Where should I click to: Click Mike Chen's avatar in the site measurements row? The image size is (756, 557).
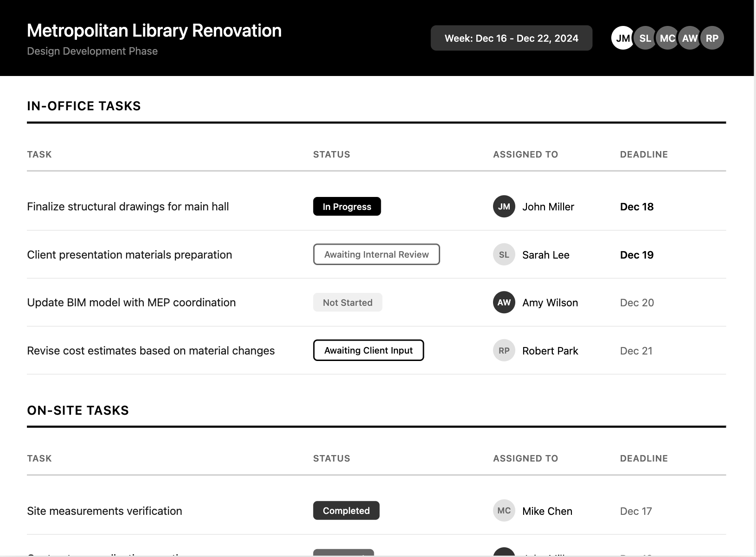click(x=503, y=510)
